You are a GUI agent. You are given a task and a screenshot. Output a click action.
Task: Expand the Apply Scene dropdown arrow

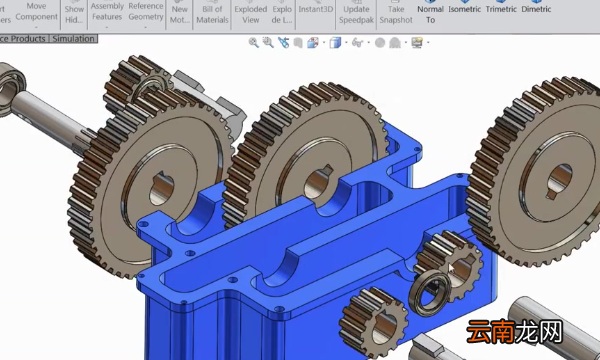tap(406, 42)
